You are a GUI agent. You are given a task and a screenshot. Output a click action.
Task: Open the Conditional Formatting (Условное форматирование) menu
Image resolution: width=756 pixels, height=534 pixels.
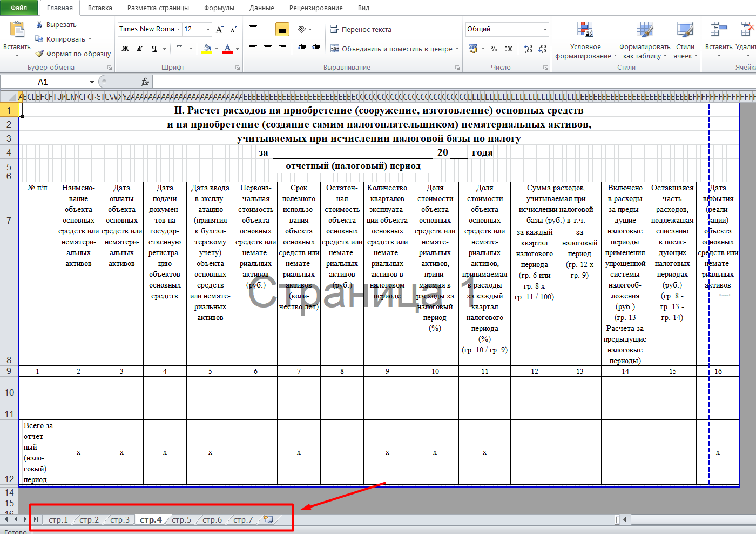coord(585,41)
